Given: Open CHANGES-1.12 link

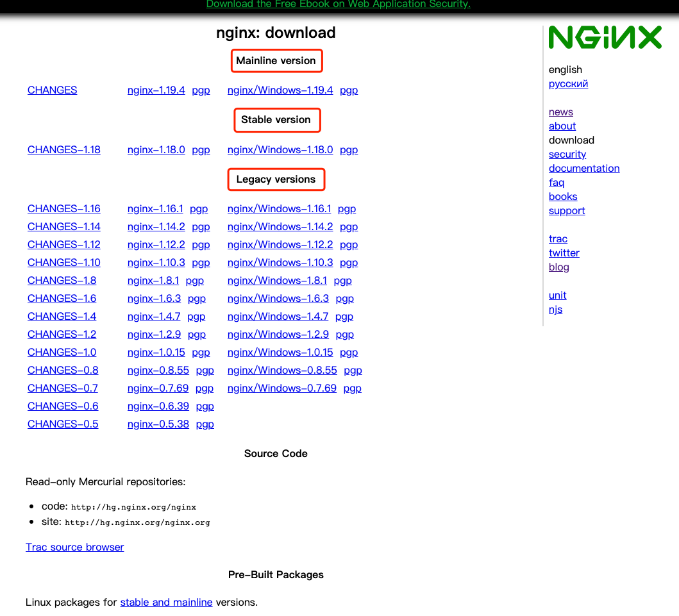Looking at the screenshot, I should tap(64, 245).
